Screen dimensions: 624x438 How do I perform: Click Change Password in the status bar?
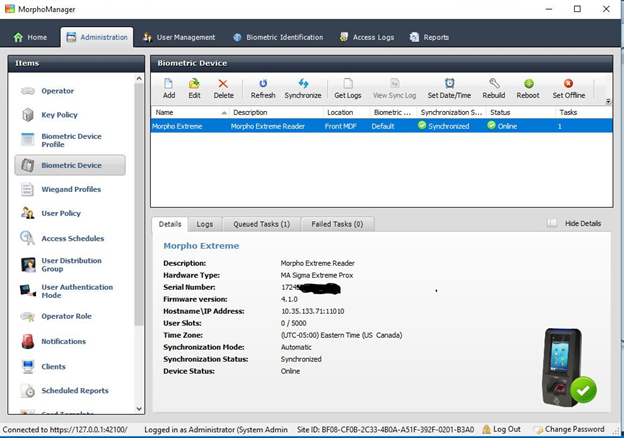pos(569,429)
